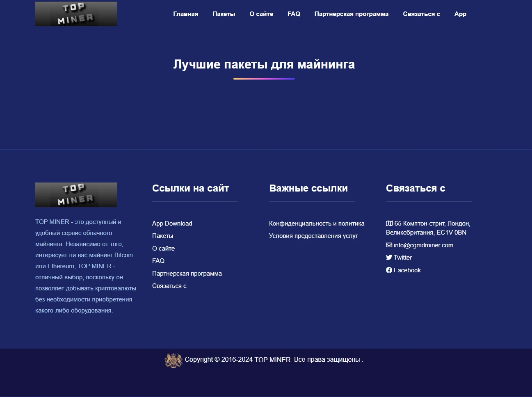532x397 pixels.
Task: Click the info@cgmdminer.com email link
Action: pos(423,245)
